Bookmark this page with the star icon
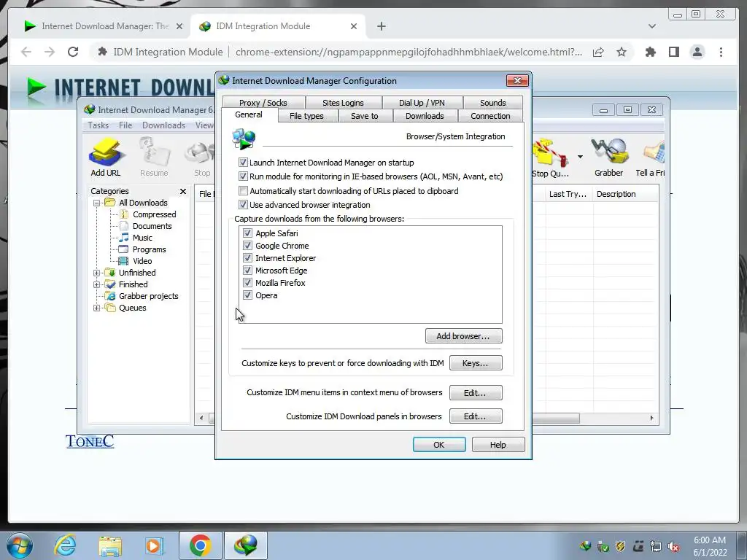 [x=622, y=52]
